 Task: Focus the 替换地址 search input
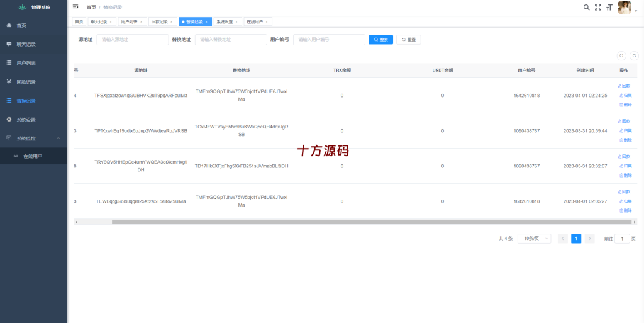coord(231,40)
